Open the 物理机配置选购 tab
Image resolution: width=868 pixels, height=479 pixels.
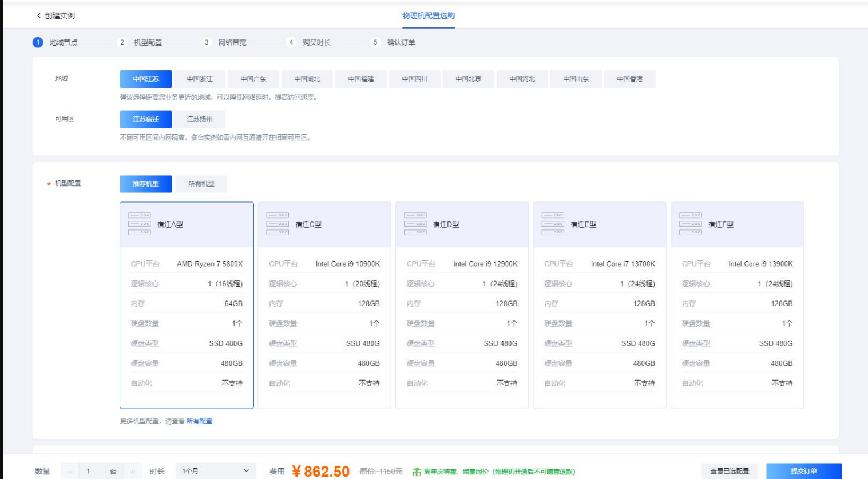[x=429, y=16]
